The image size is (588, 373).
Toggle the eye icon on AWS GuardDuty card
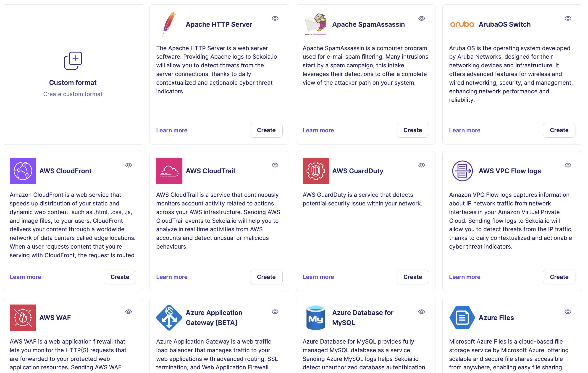(421, 165)
